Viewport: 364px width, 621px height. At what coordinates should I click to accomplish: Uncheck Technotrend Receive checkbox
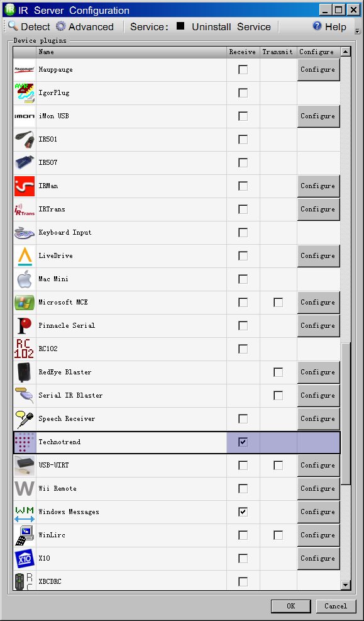[x=243, y=442]
